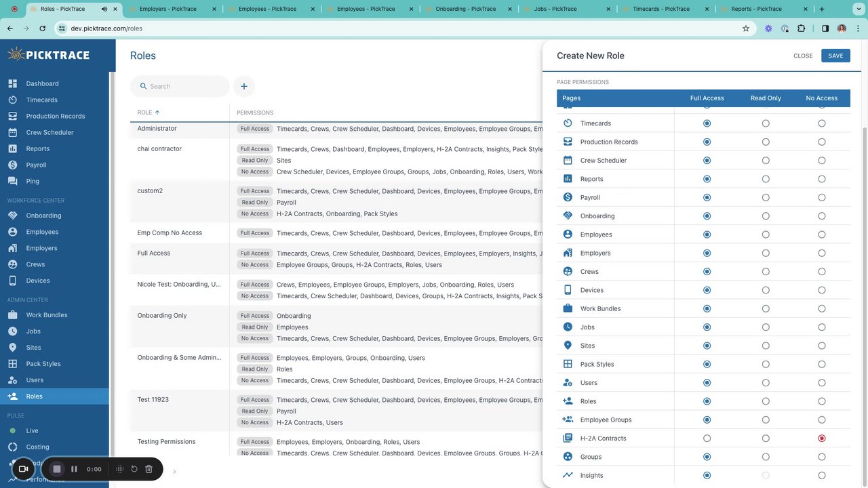Image resolution: width=868 pixels, height=488 pixels.
Task: Click the Work Bundles briefcase icon in sidebar
Action: (x=12, y=315)
